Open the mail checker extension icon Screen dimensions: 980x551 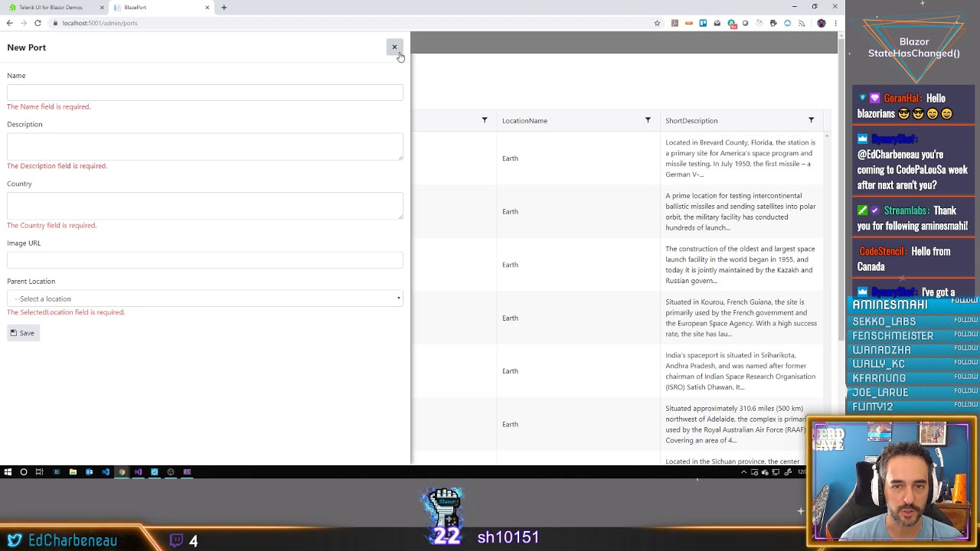[717, 23]
